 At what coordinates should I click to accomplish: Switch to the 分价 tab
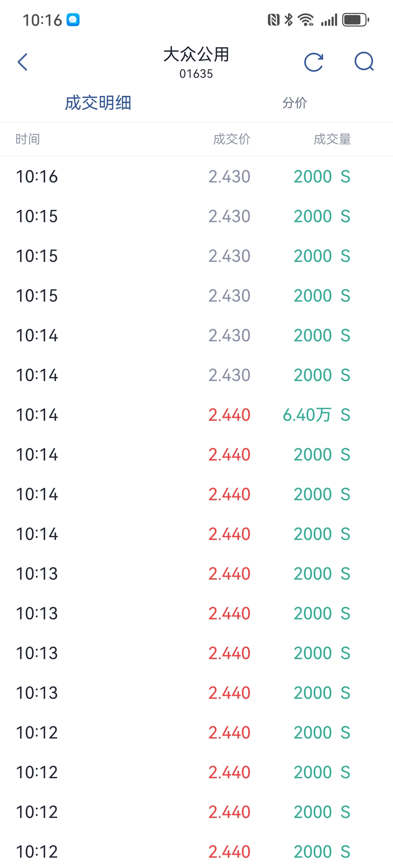click(295, 103)
